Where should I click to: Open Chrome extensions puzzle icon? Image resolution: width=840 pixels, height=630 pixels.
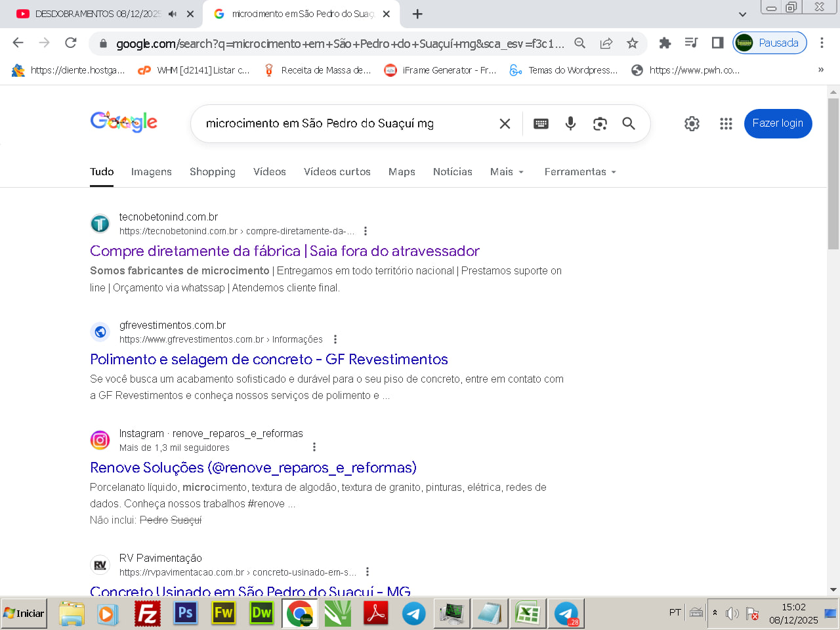665,43
